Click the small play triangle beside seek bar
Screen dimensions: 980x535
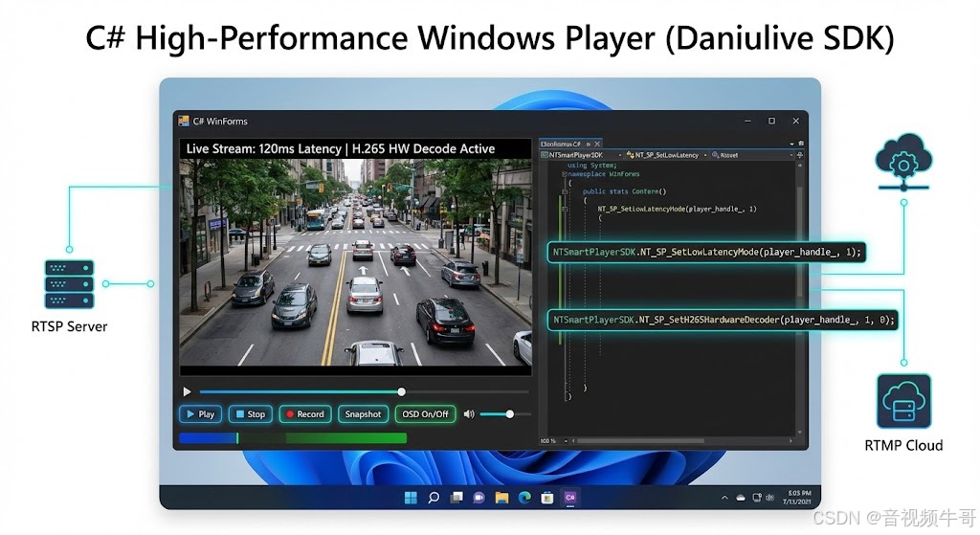tap(187, 391)
